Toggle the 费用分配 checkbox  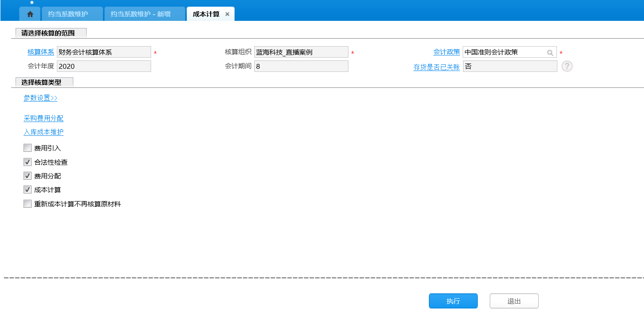[x=28, y=176]
